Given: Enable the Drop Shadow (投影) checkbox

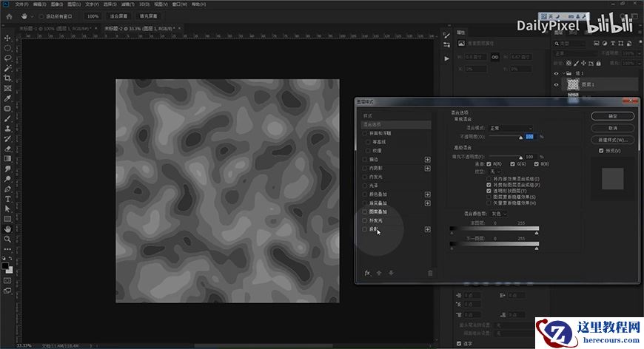Looking at the screenshot, I should [x=365, y=229].
